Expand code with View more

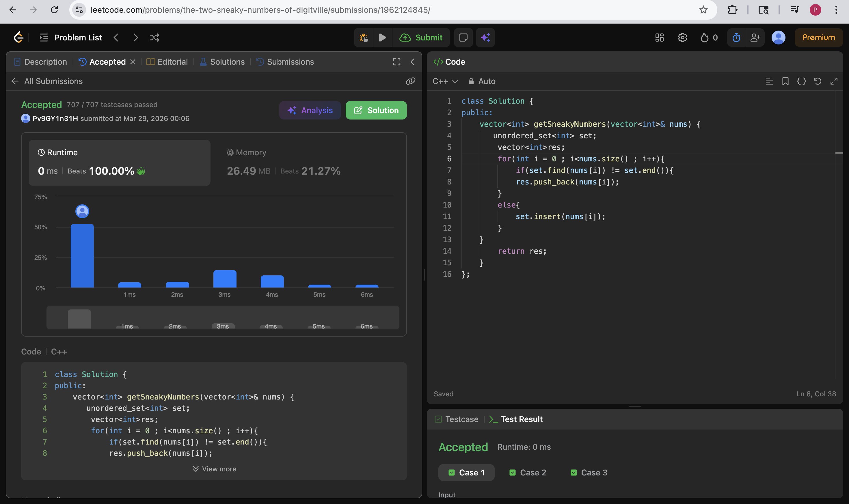point(214,469)
